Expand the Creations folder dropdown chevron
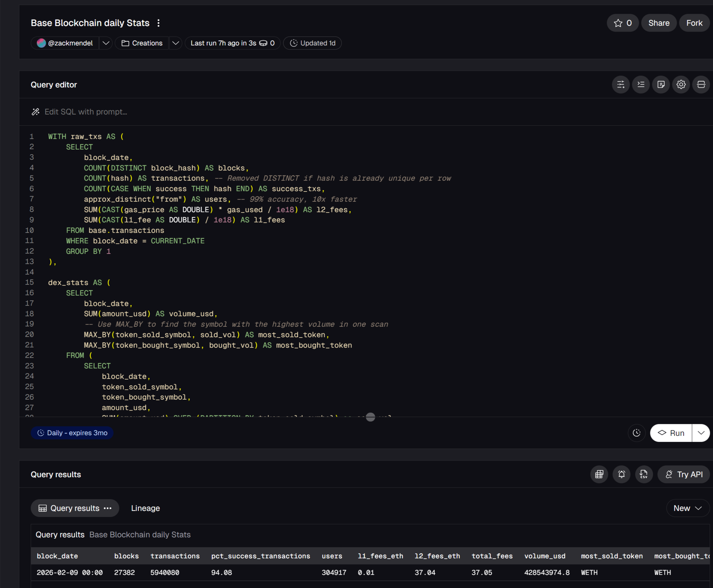 pos(175,43)
